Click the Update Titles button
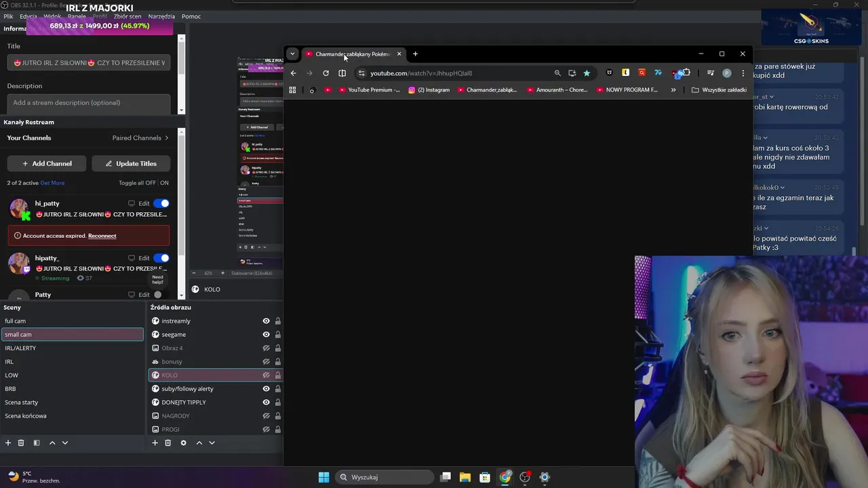 [131, 163]
